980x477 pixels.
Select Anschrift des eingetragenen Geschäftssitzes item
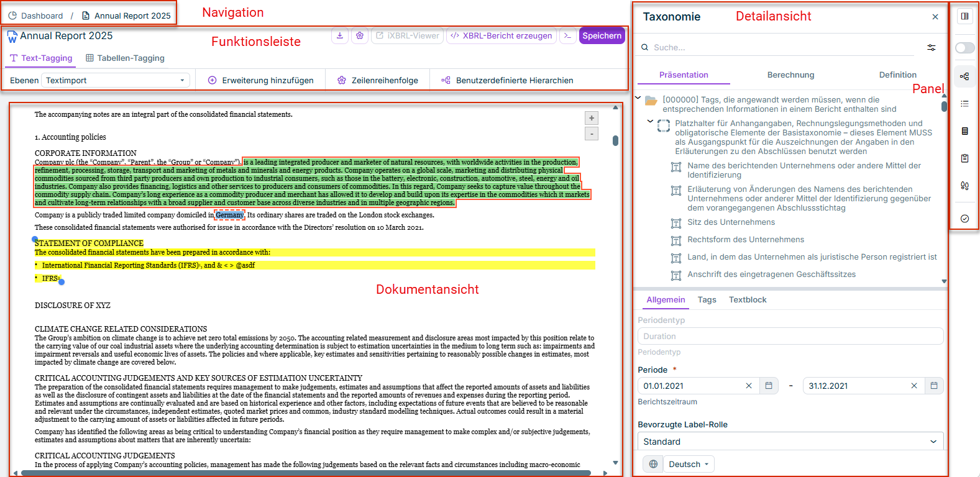click(x=771, y=275)
